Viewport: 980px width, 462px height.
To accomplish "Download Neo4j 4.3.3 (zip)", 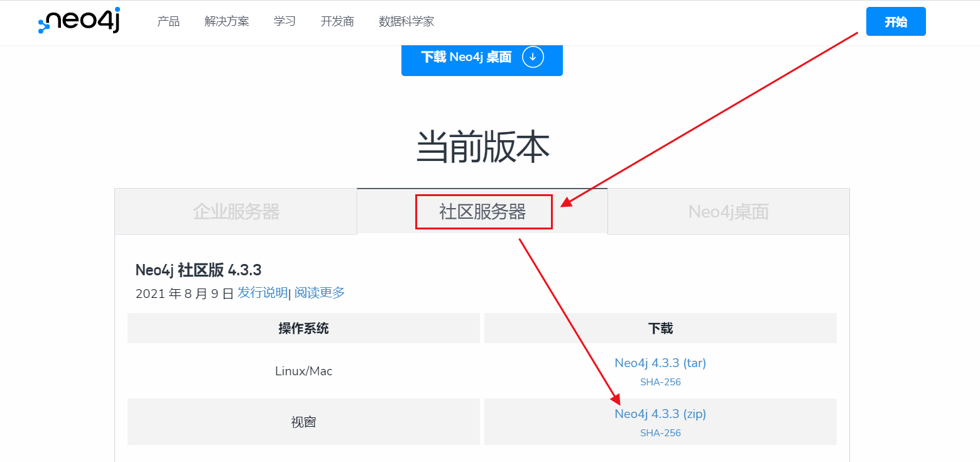I will point(660,414).
